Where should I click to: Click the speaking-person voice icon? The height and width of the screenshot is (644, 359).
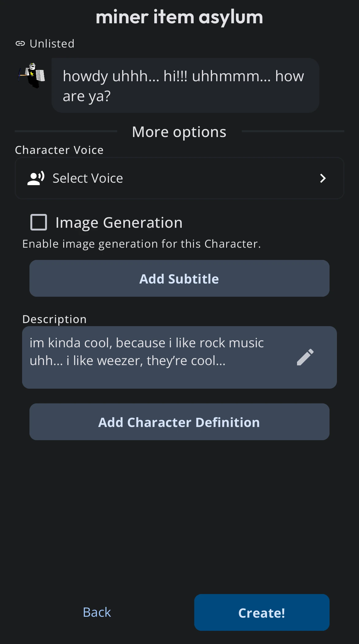(x=36, y=178)
